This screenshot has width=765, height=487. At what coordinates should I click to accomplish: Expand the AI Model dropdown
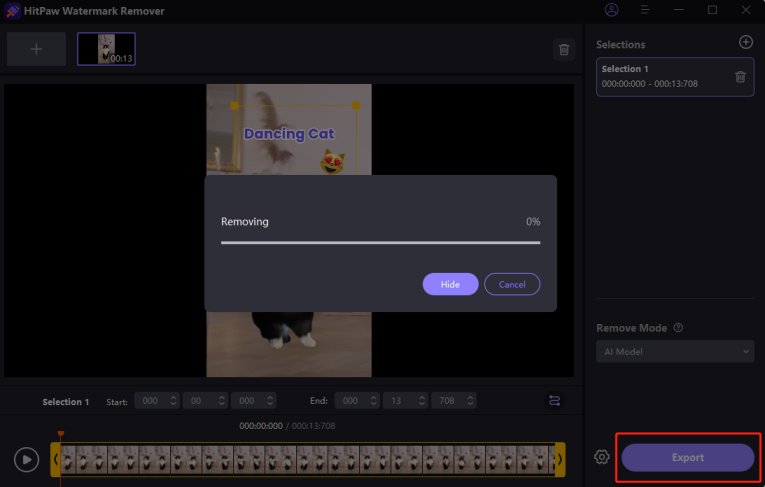click(x=674, y=351)
